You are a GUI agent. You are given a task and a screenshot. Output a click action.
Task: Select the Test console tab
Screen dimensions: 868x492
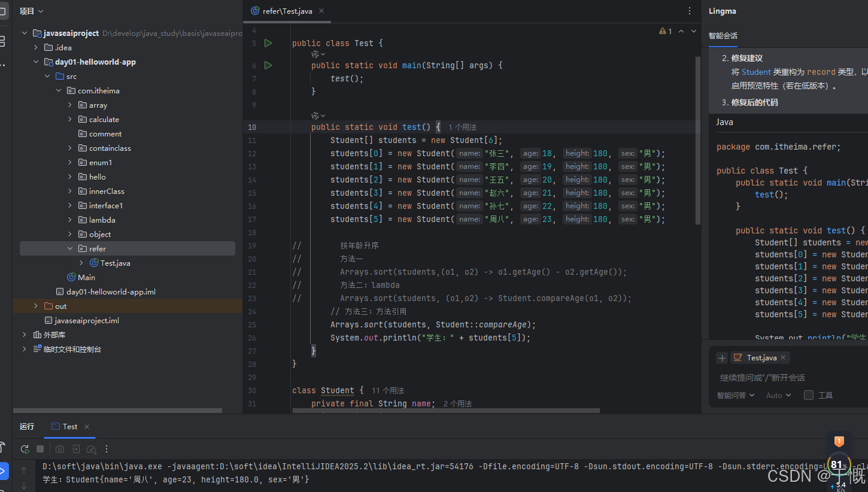click(68, 426)
